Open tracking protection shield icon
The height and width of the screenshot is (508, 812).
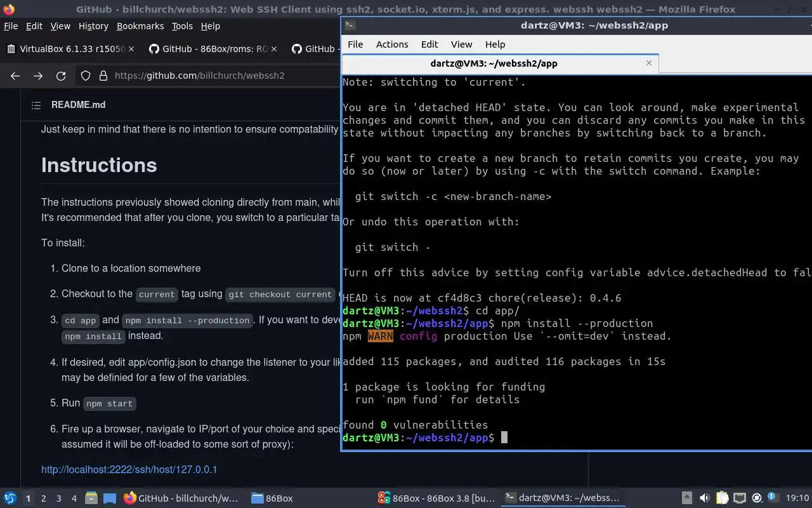click(x=86, y=76)
